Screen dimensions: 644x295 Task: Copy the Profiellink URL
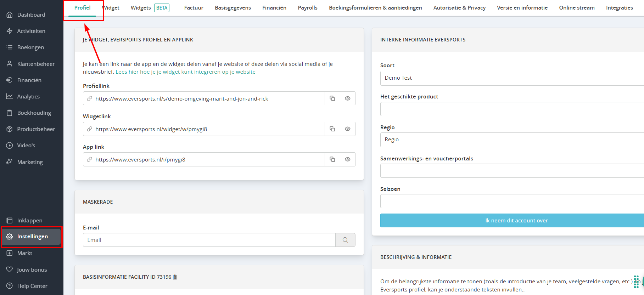point(332,98)
